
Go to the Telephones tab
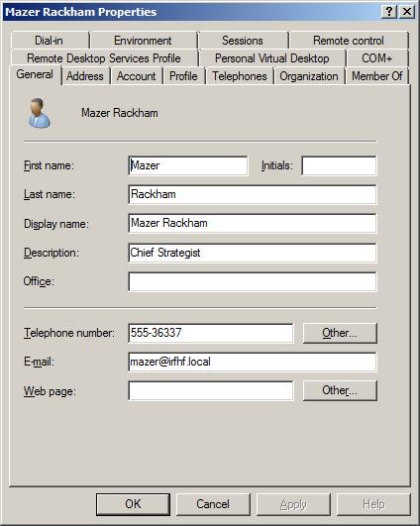pyautogui.click(x=240, y=76)
